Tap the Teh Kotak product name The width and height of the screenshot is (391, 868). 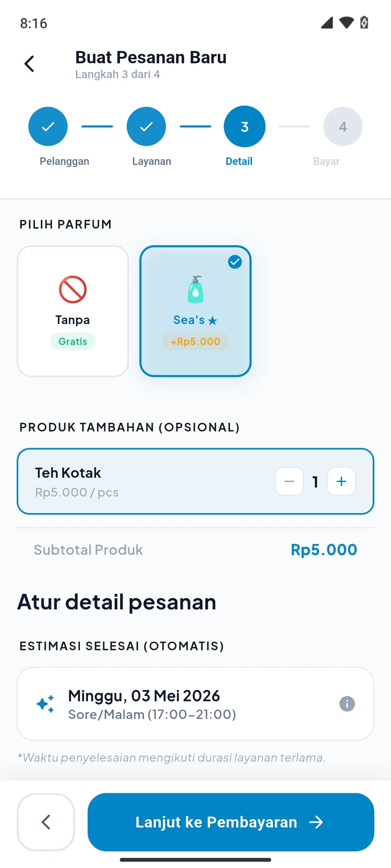click(68, 473)
